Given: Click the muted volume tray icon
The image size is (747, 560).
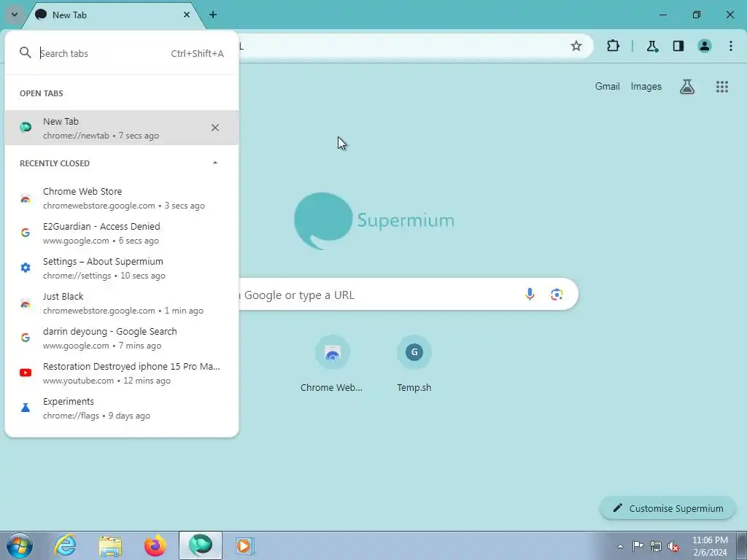Looking at the screenshot, I should tap(673, 546).
